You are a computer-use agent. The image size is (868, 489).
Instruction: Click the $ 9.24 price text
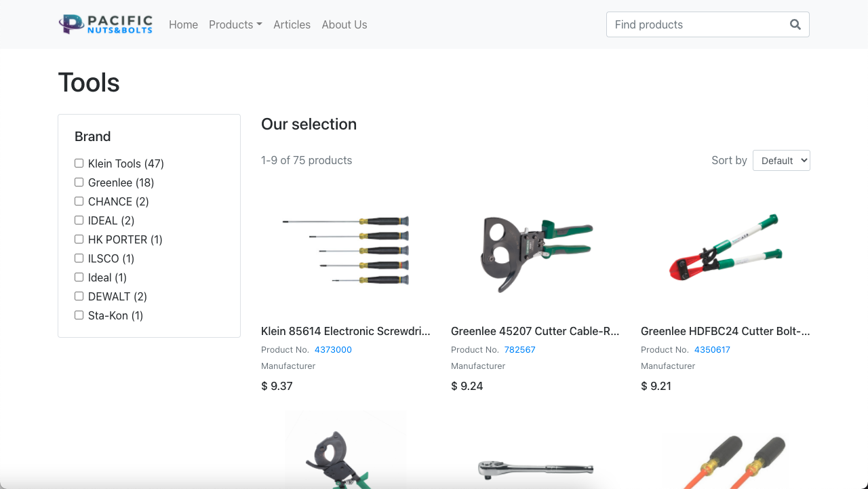pos(467,386)
